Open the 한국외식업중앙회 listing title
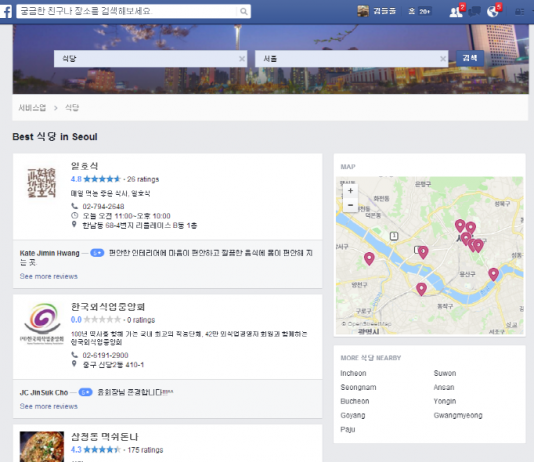534x462 pixels. coord(108,307)
